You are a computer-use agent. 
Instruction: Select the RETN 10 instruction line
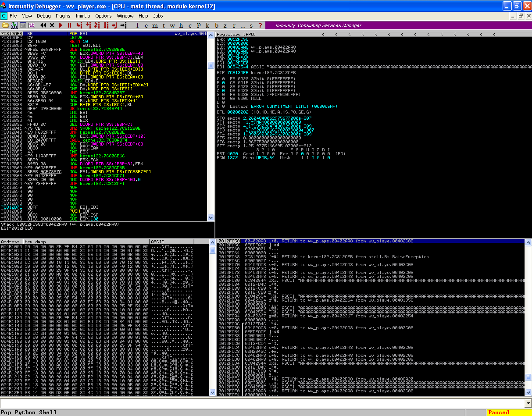[104, 42]
